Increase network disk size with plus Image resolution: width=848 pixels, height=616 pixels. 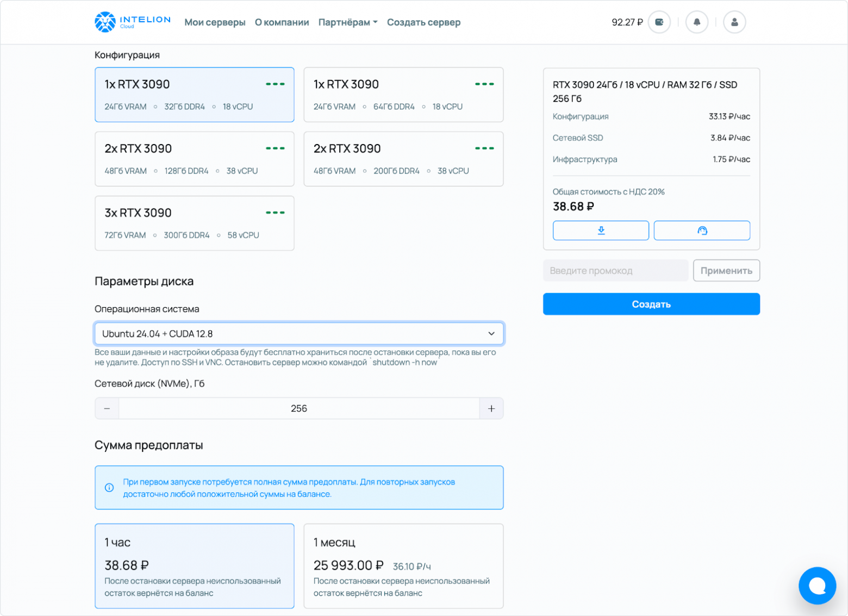pos(491,408)
